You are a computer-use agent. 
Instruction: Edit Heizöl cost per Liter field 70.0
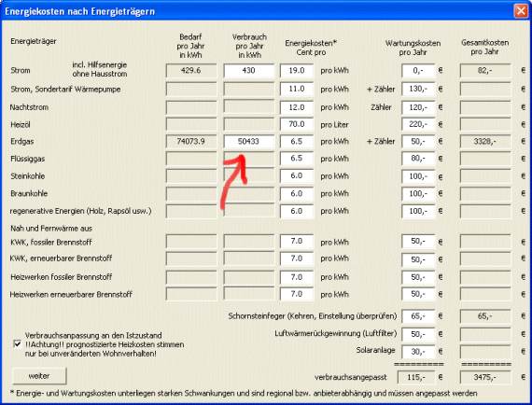(x=297, y=124)
